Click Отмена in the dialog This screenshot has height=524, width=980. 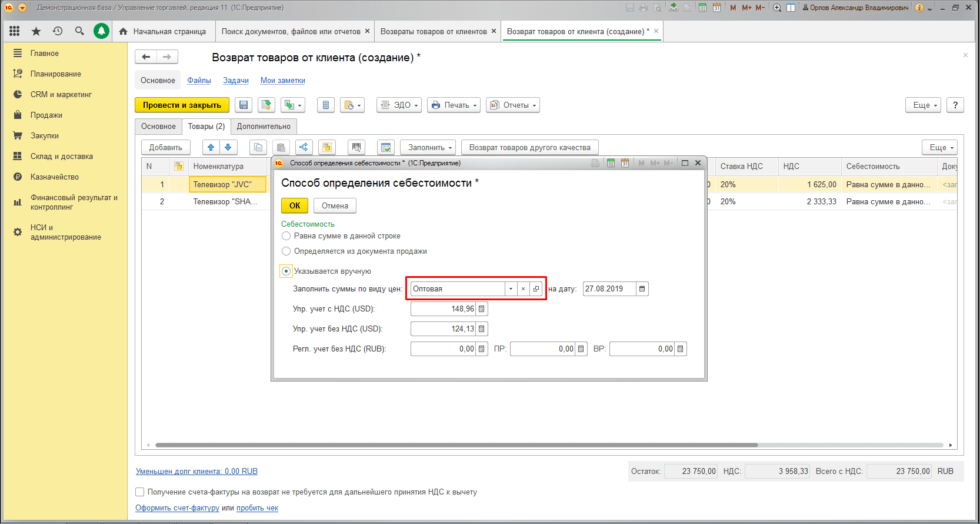point(335,205)
